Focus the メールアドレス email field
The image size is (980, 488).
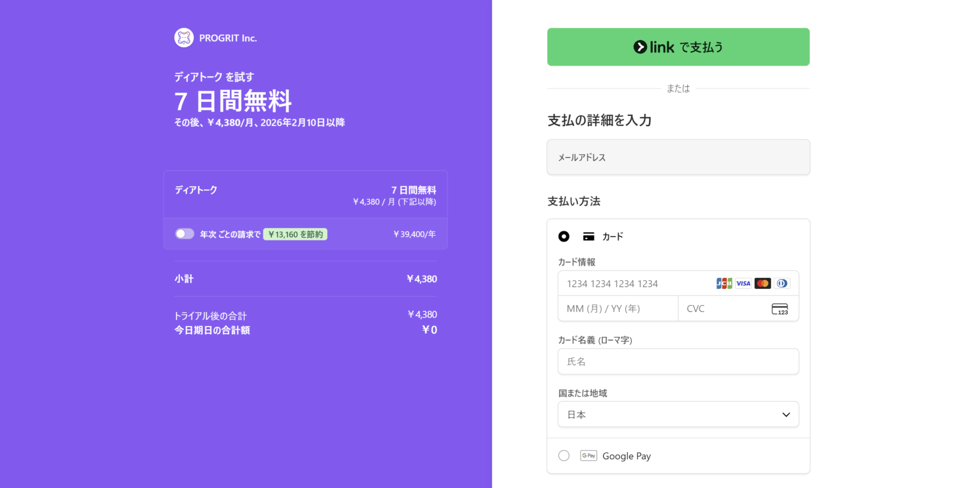click(x=678, y=157)
